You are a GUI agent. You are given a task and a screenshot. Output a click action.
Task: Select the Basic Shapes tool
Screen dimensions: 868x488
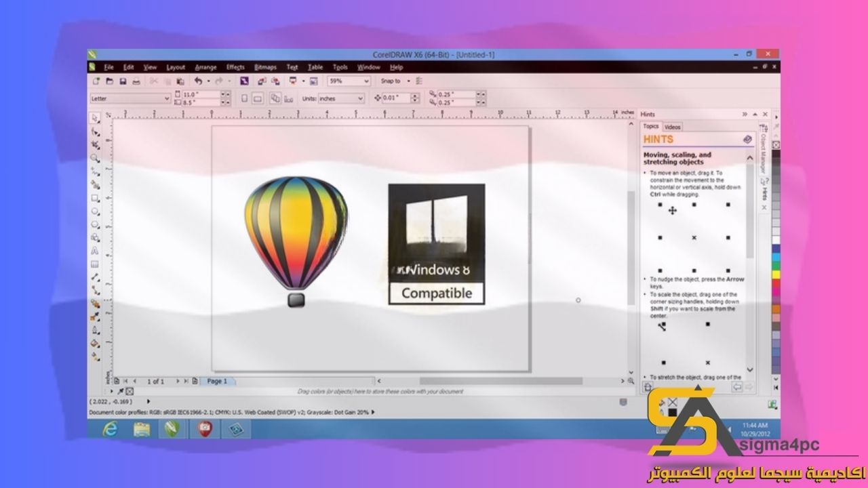coord(95,237)
